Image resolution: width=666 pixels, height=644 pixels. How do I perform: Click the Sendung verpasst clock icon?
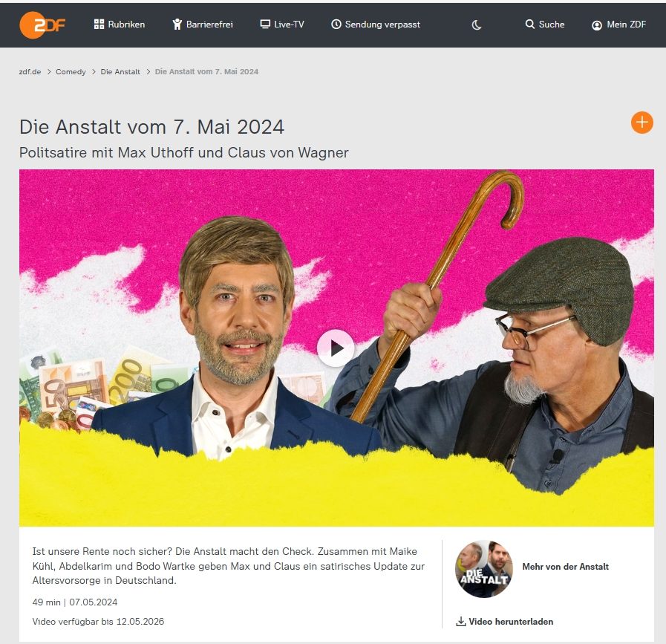[x=336, y=25]
